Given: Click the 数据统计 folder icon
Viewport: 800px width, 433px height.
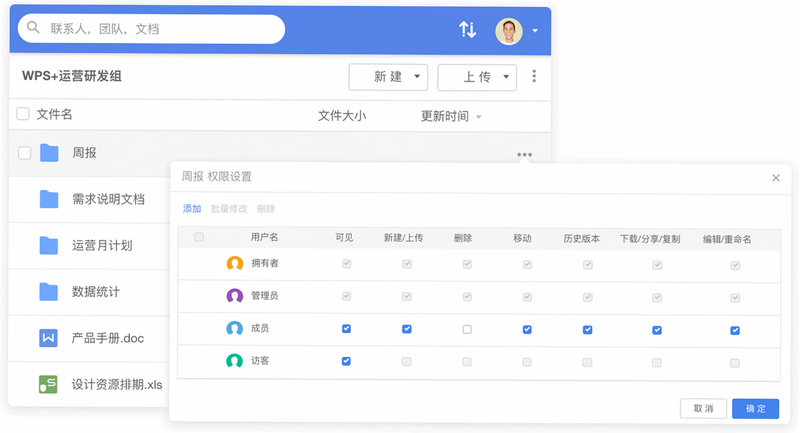Looking at the screenshot, I should click(49, 292).
